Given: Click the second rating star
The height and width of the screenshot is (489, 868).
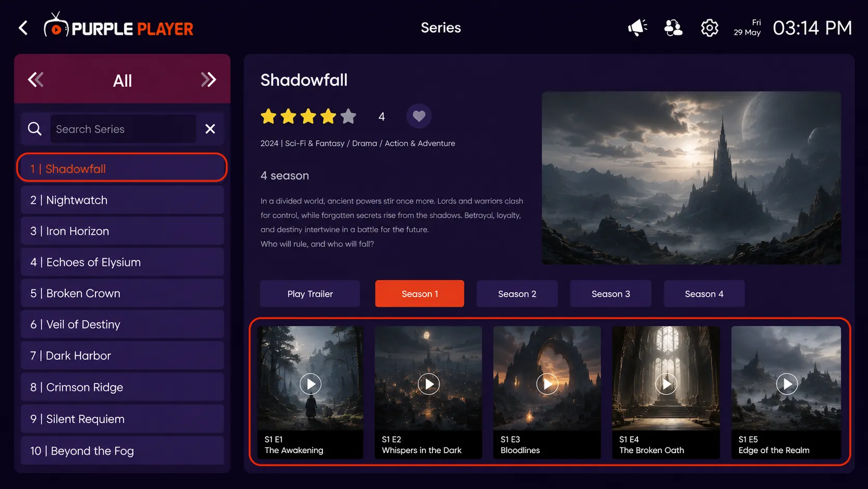Looking at the screenshot, I should (x=288, y=116).
